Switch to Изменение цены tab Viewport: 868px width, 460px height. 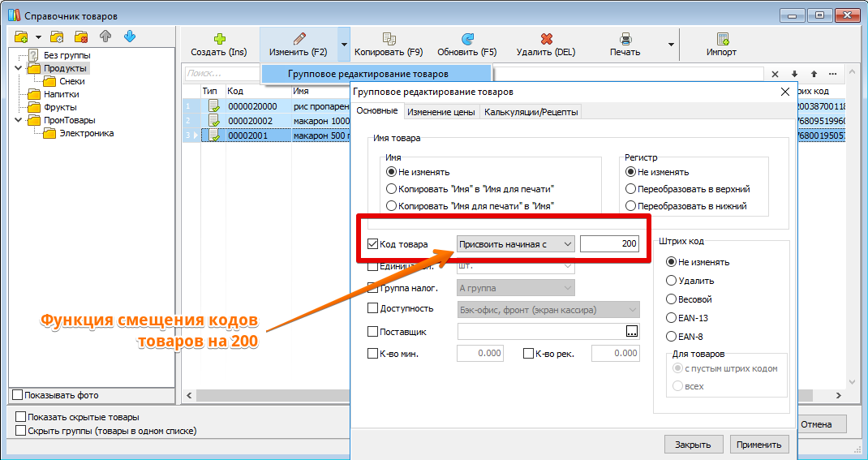[x=441, y=112]
